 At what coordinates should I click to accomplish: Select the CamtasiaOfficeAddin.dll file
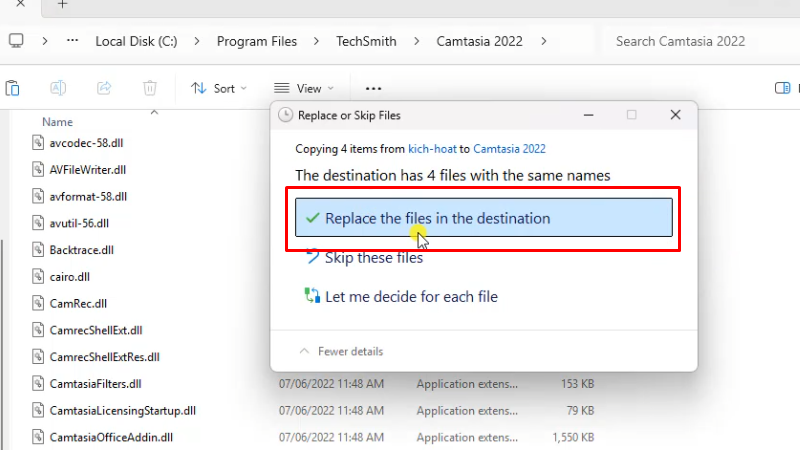111,437
